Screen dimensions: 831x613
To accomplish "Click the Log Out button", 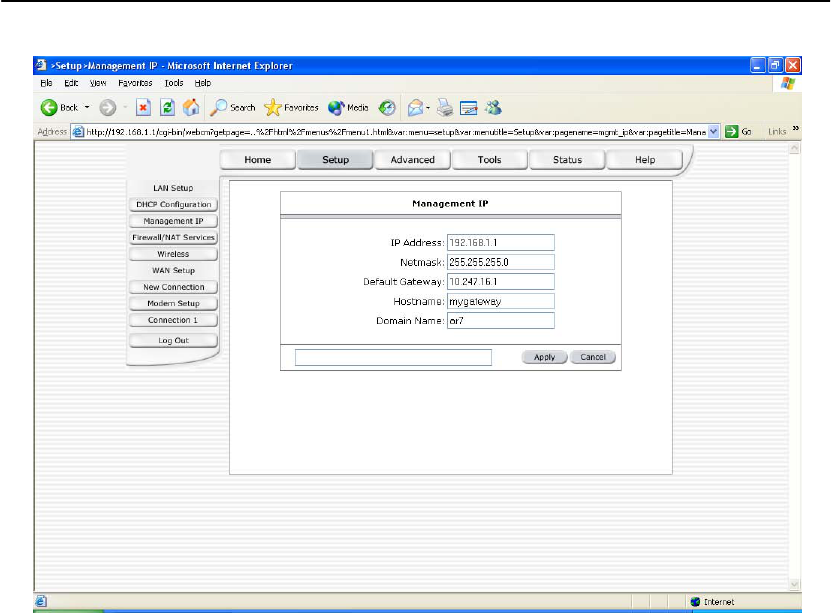I will pyautogui.click(x=173, y=340).
